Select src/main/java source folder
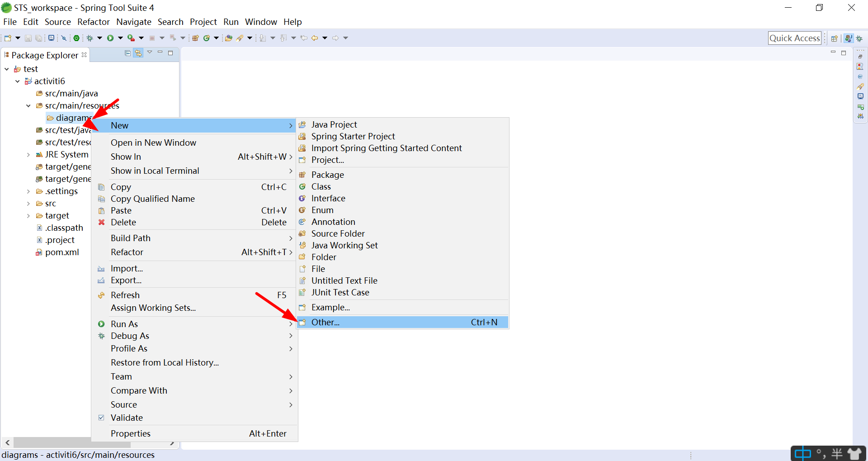This screenshot has height=461, width=868. [71, 94]
